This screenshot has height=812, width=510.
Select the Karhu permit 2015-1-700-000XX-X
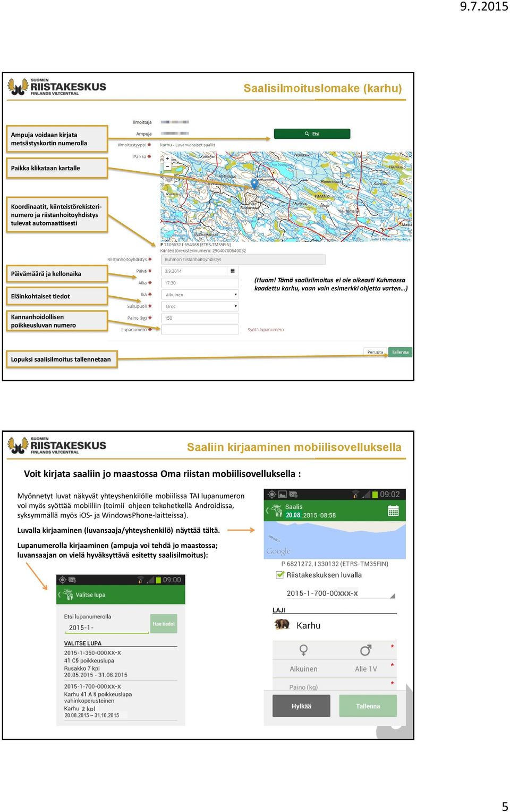(121, 701)
